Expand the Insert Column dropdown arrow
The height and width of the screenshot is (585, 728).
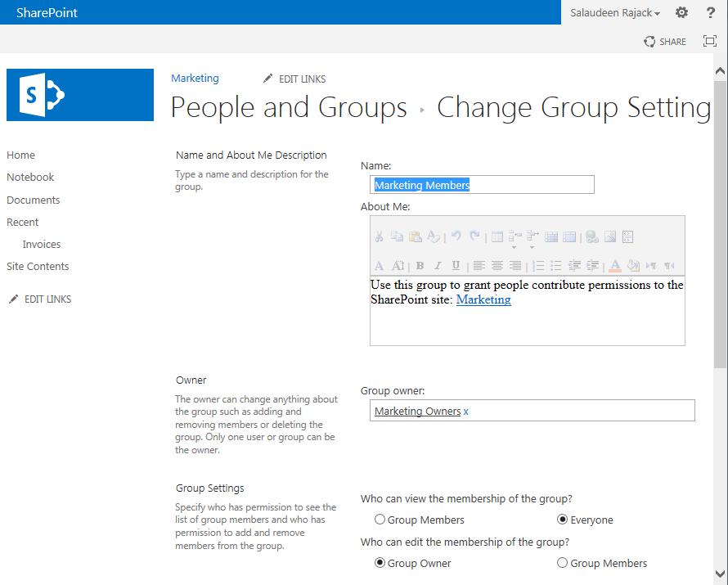(x=532, y=247)
